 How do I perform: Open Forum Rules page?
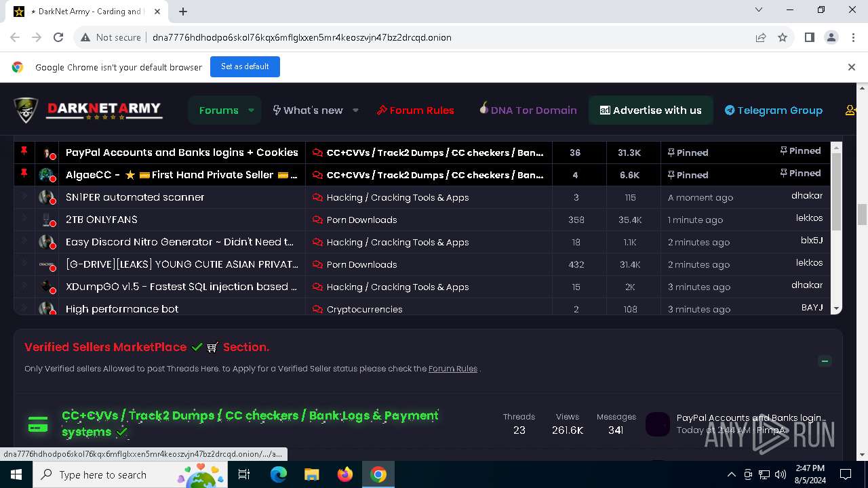tap(415, 110)
